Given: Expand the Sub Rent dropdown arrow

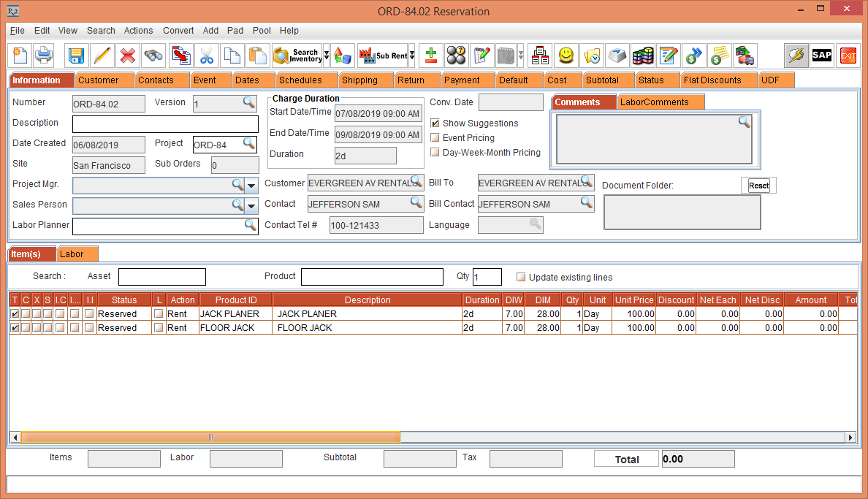Looking at the screenshot, I should [x=413, y=56].
